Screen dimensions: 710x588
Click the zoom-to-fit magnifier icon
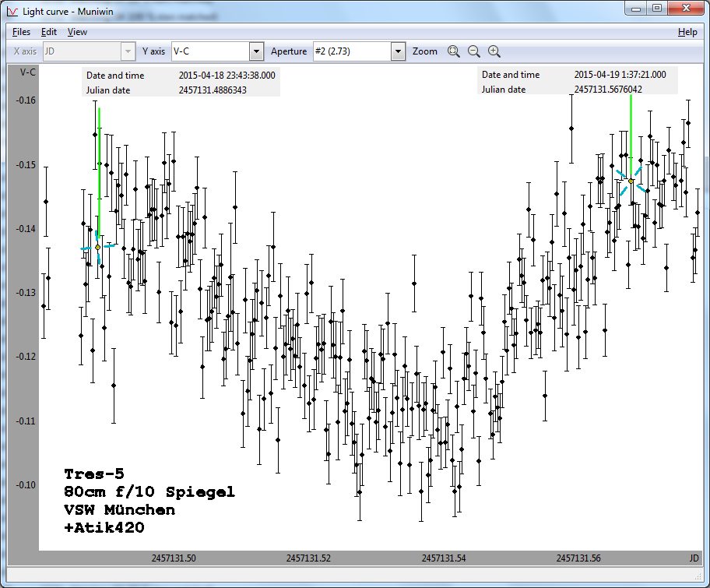click(454, 51)
